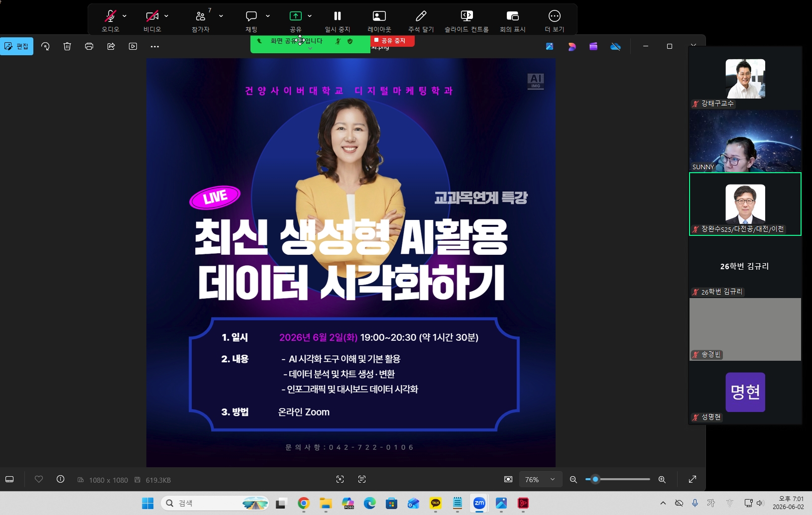Click the 편집 edit button in Photos
The width and height of the screenshot is (812, 515).
pyautogui.click(x=16, y=46)
